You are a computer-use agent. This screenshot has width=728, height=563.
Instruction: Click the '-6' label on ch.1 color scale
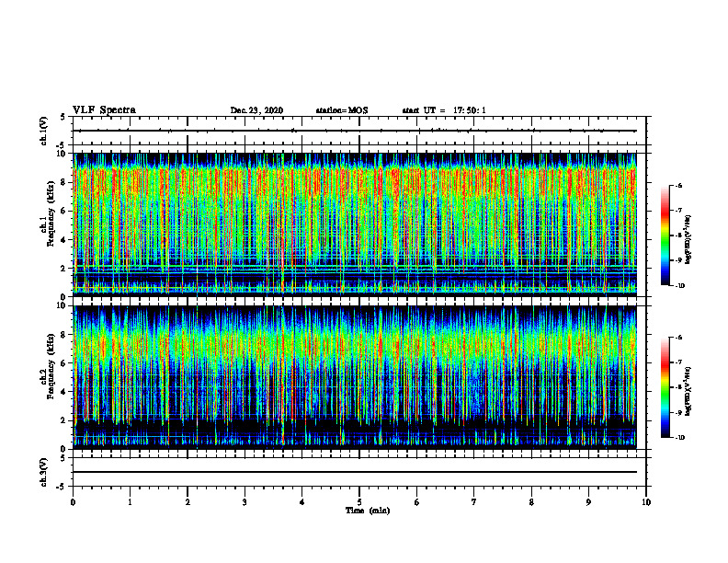point(678,186)
